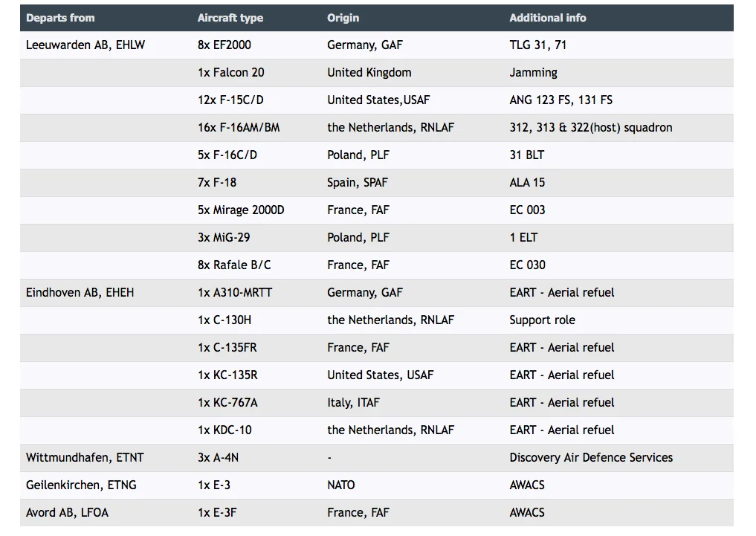Click the 8x EF2000 aircraft cell
This screenshot has height=536, width=756.
[x=224, y=45]
